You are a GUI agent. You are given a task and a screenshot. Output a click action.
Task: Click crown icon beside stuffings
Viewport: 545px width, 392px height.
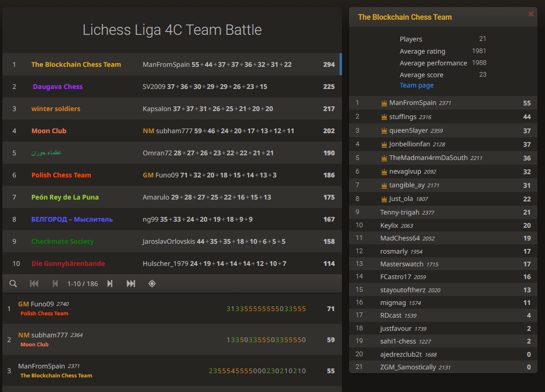pyautogui.click(x=384, y=117)
